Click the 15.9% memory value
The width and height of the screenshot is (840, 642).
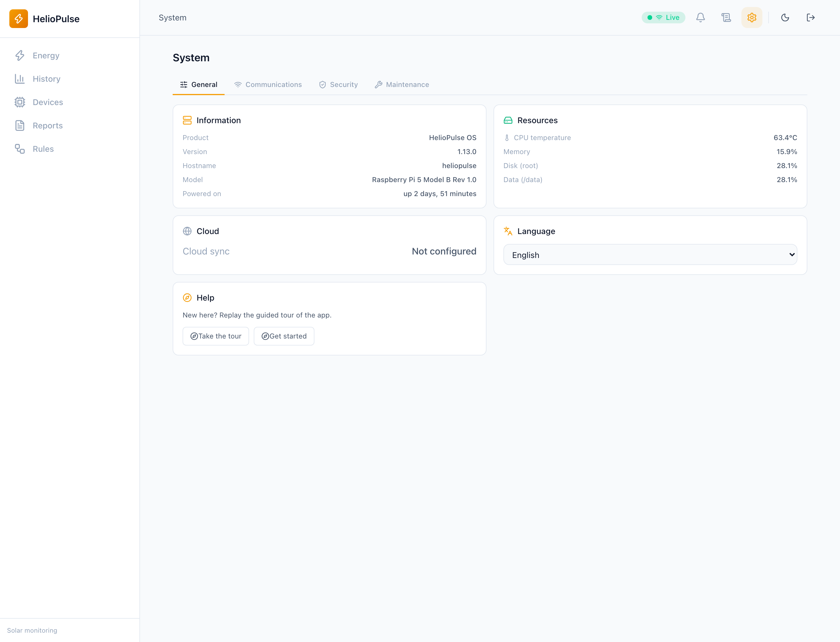pos(787,152)
